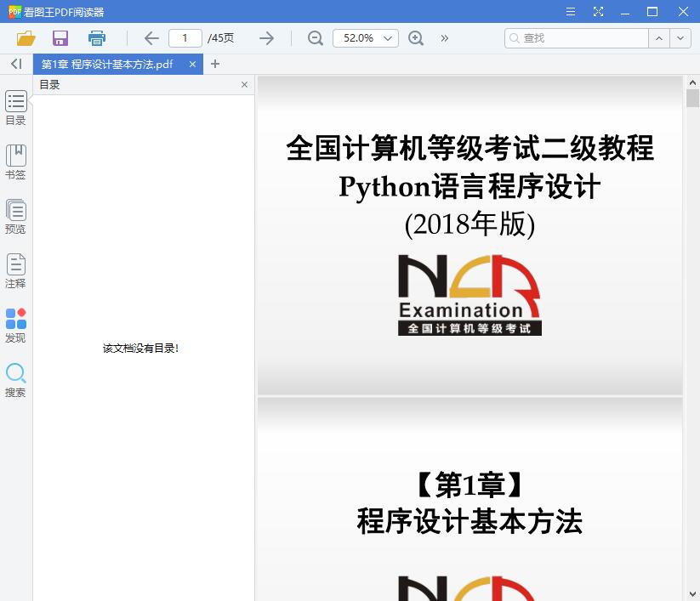Open the zoom percentage dropdown
700x601 pixels.
(x=365, y=38)
